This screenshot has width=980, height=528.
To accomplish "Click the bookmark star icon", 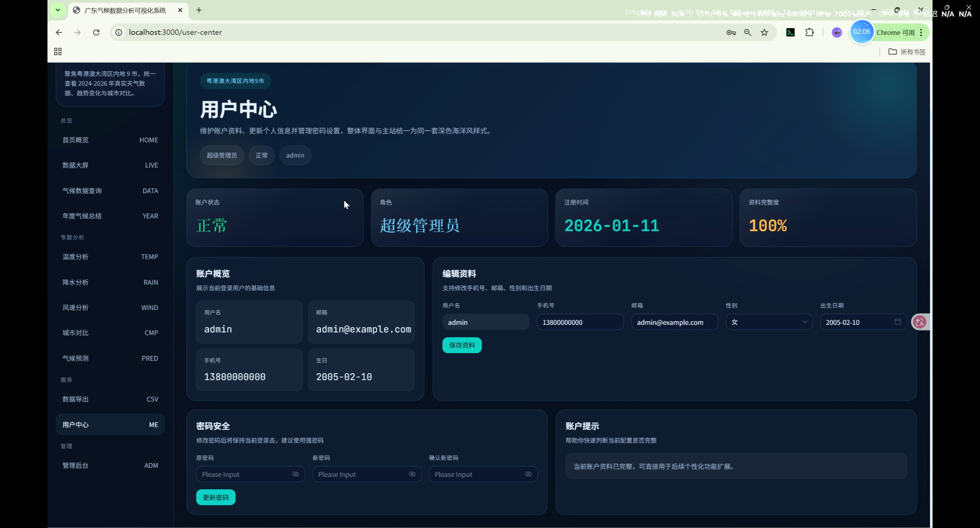I will [764, 33].
